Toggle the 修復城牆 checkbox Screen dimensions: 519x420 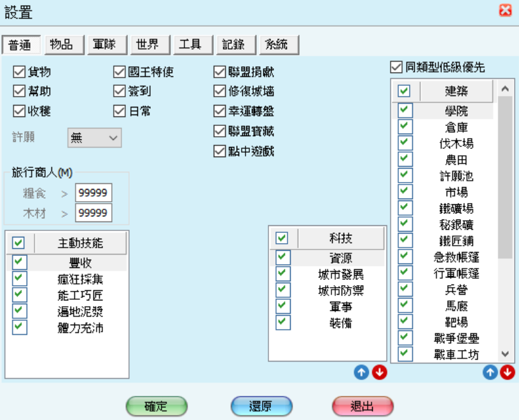[x=220, y=91]
